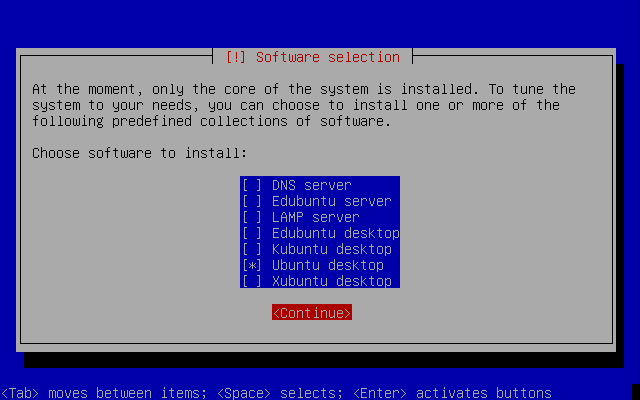Viewport: 640px width, 400px height.
Task: Check the Xubuntu desktop box
Action: 252,281
